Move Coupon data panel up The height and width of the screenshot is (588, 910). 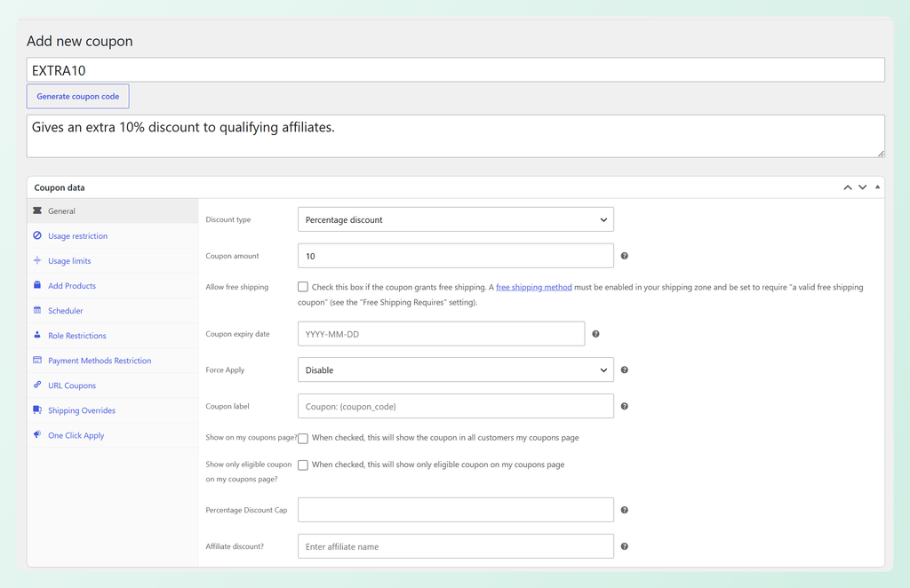tap(848, 187)
